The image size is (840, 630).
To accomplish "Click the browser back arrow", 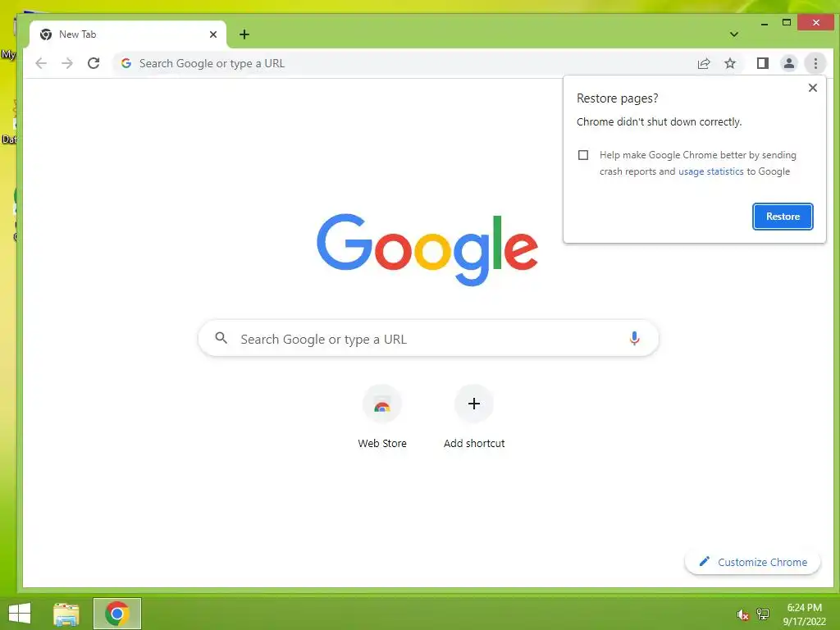I will [41, 63].
